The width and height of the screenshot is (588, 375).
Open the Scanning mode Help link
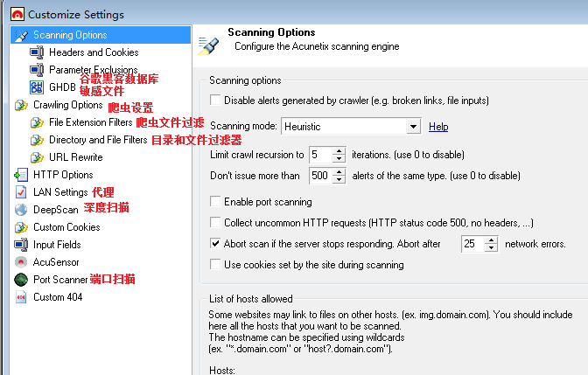point(438,127)
